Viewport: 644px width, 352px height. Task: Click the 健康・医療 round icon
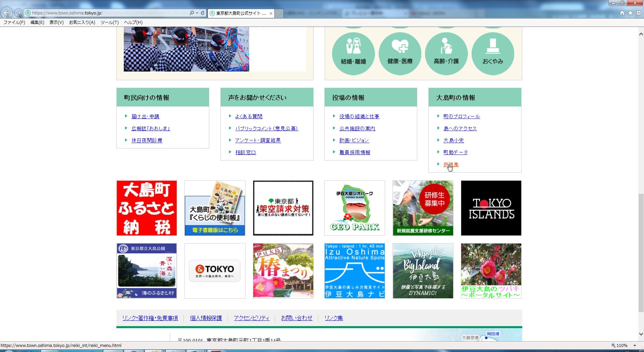pyautogui.click(x=400, y=53)
